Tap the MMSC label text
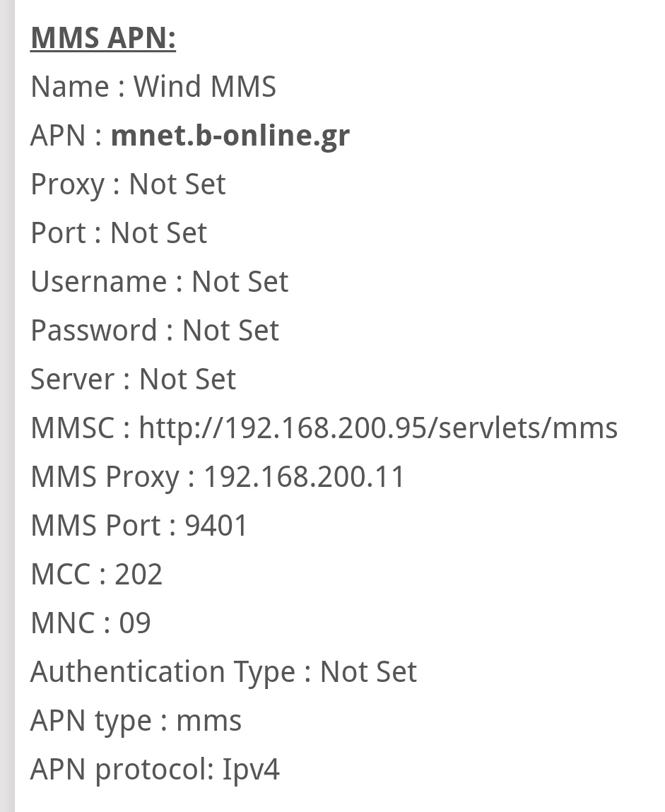The height and width of the screenshot is (812, 665). [71, 428]
